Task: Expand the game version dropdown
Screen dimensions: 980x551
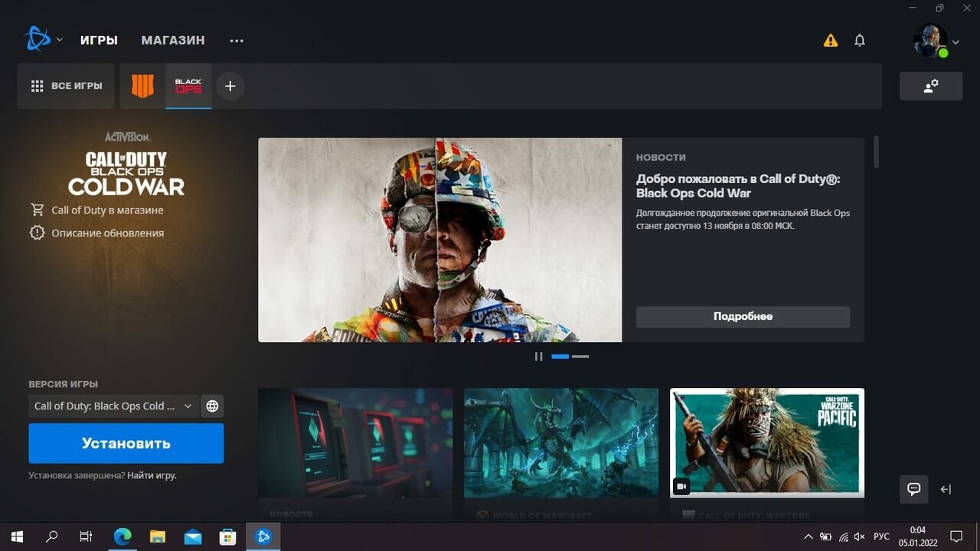Action: tap(114, 406)
